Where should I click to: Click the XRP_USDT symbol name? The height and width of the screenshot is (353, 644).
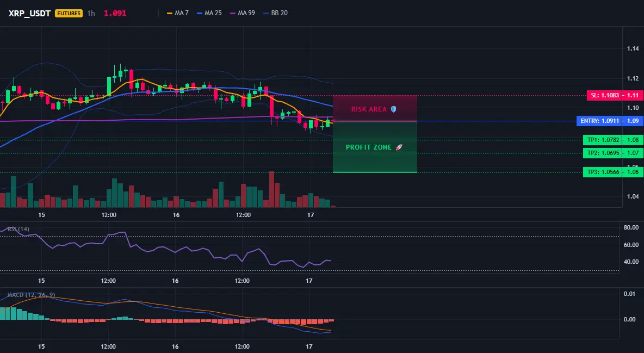click(29, 13)
